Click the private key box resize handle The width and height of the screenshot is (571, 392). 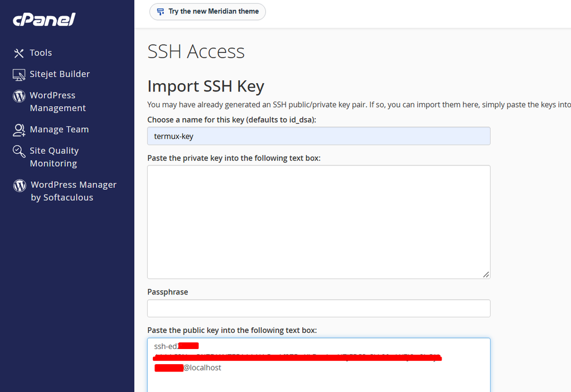486,274
